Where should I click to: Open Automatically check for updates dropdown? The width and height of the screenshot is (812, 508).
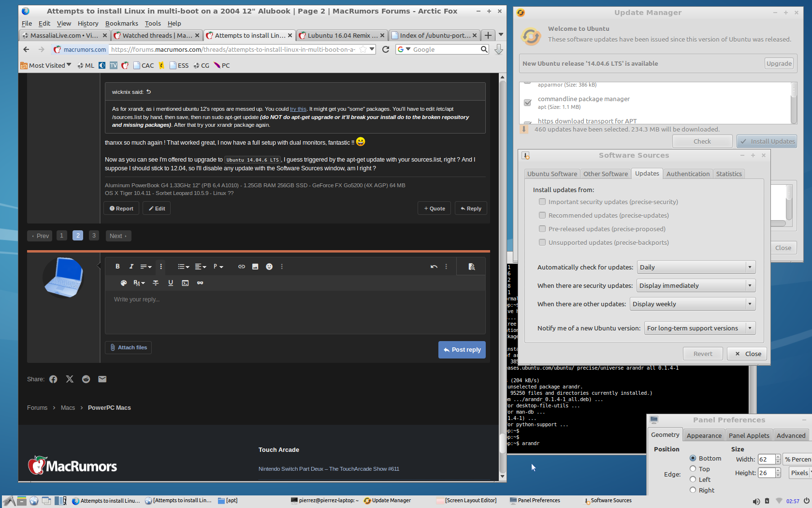[696, 267]
